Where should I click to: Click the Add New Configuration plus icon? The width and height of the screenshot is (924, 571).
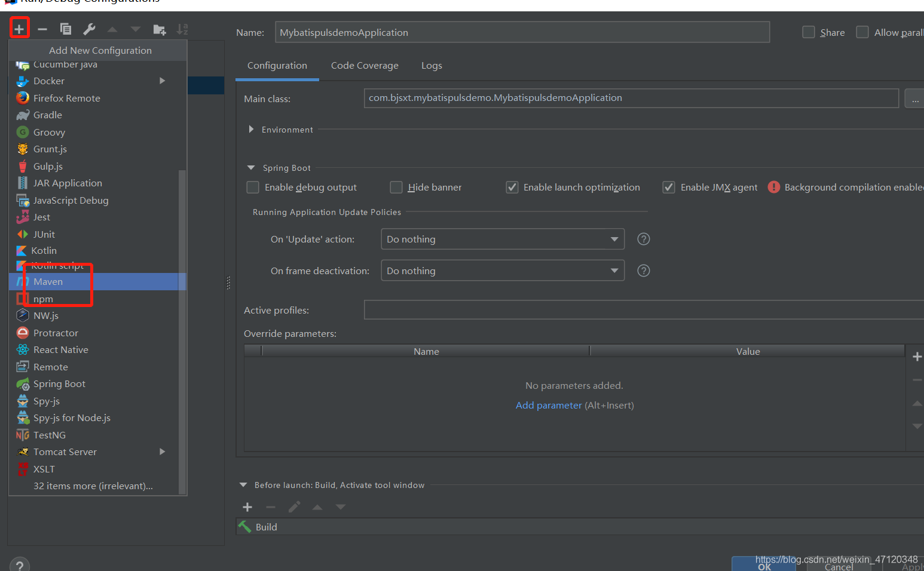click(19, 29)
